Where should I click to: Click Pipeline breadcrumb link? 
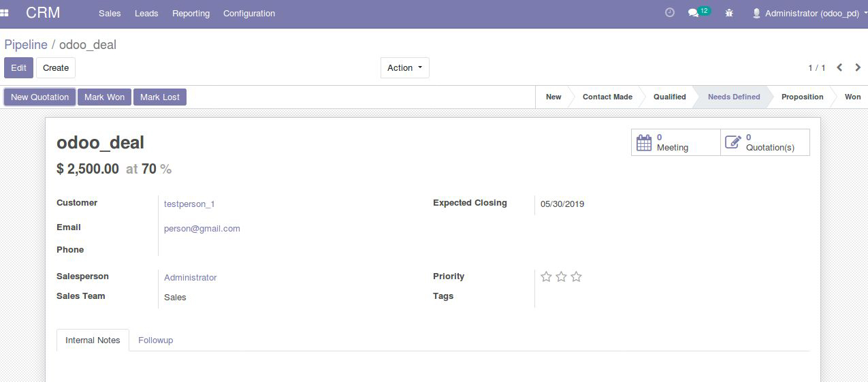click(26, 44)
